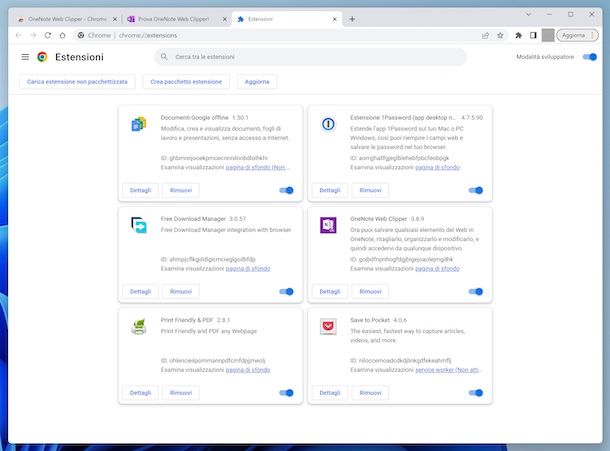Remove Print Friendly & PDF with Rimuovi
The height and width of the screenshot is (451, 610).
point(181,393)
